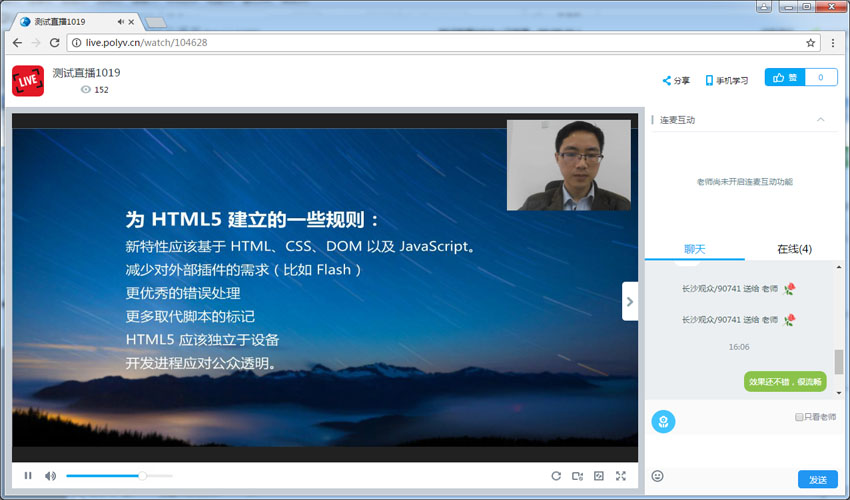The height and width of the screenshot is (500, 850).
Task: Select the 聊天 chat tab
Action: click(x=694, y=249)
